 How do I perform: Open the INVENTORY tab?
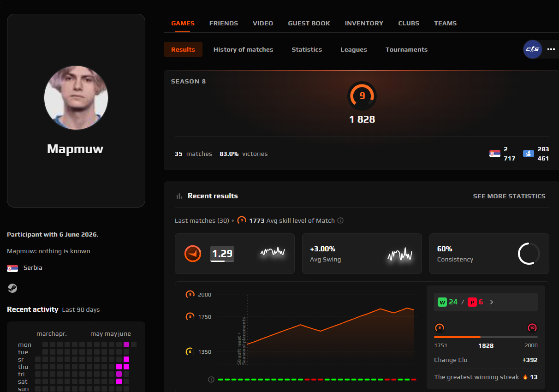click(x=364, y=23)
